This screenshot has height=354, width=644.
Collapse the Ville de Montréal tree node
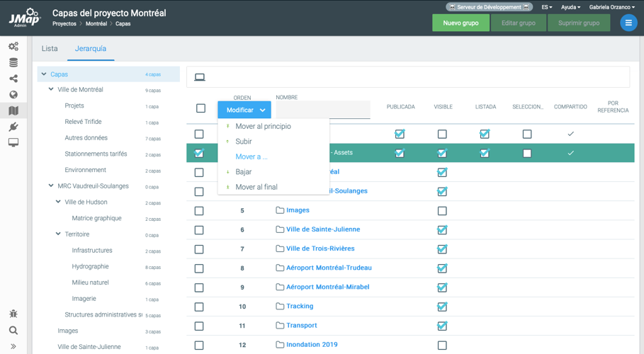(x=51, y=90)
